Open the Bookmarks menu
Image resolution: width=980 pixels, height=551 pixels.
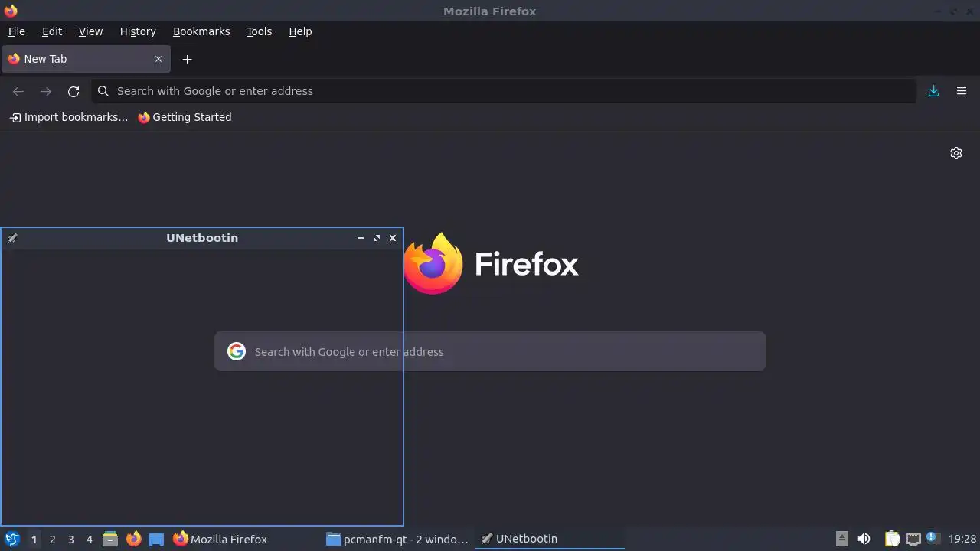(x=201, y=31)
